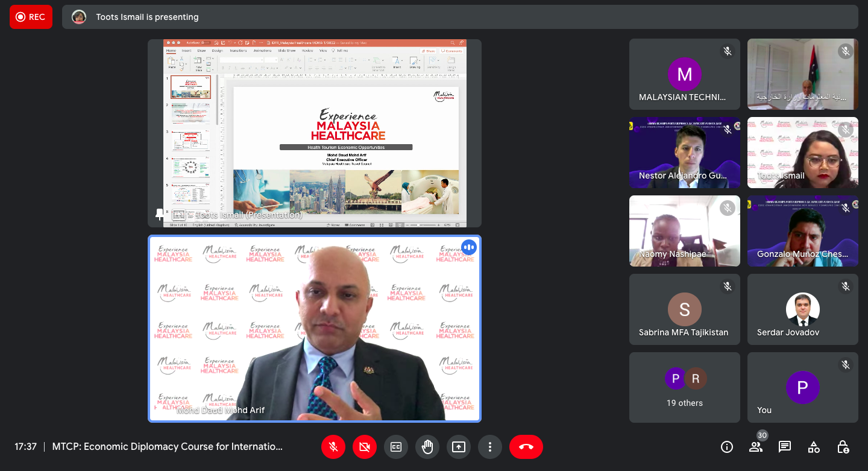The width and height of the screenshot is (868, 471).
Task: Open host controls lock icon
Action: point(843,447)
